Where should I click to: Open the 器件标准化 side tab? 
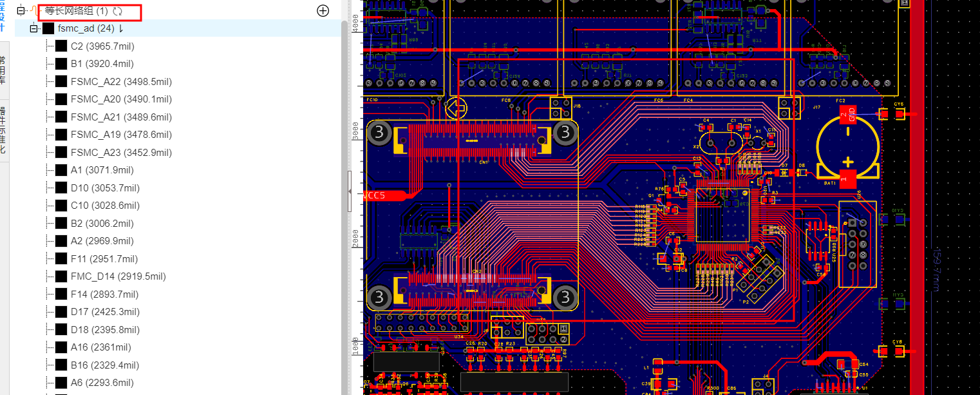[3, 129]
